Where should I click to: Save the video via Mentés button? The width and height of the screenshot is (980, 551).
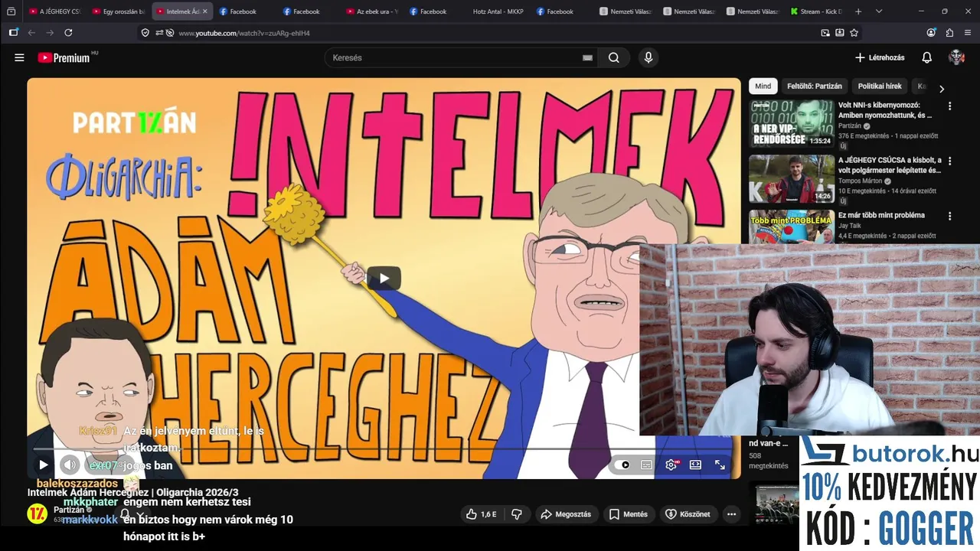(629, 514)
